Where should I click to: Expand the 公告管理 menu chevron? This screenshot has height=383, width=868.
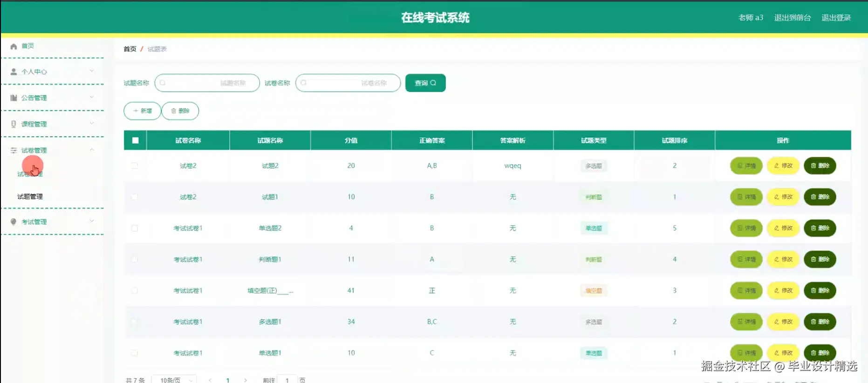tap(92, 97)
